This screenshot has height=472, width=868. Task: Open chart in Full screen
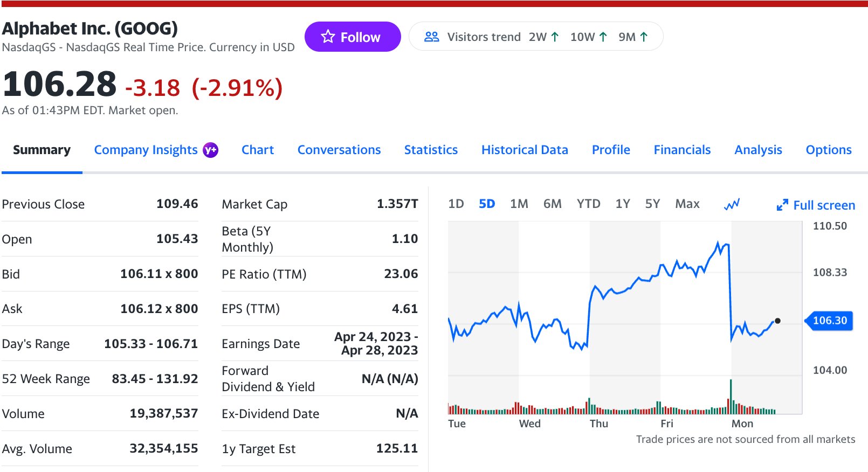pos(816,205)
